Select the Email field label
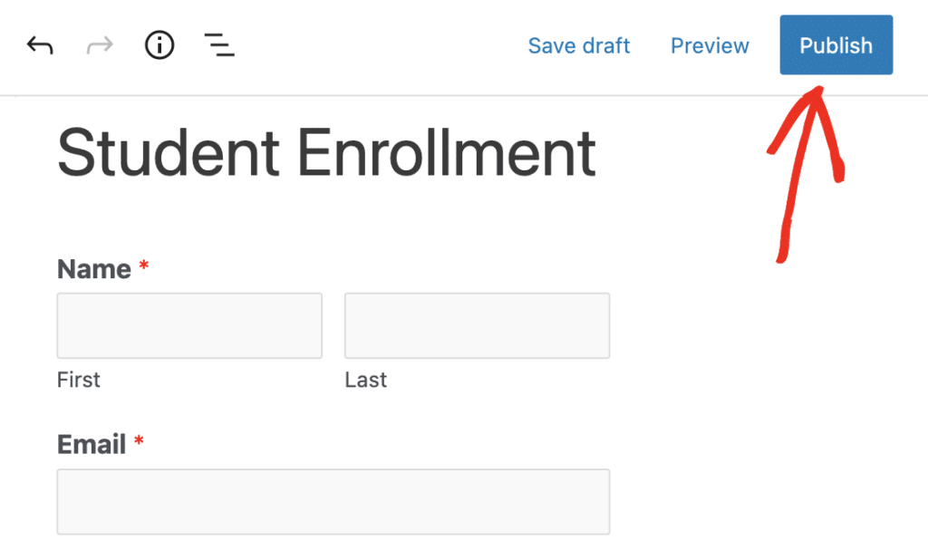Image resolution: width=928 pixels, height=560 pixels. 92,444
